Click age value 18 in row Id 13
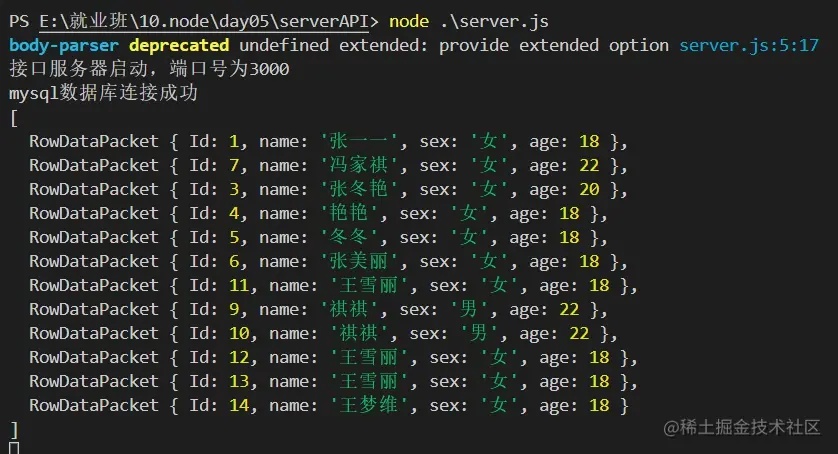The width and height of the screenshot is (838, 454). [x=599, y=382]
